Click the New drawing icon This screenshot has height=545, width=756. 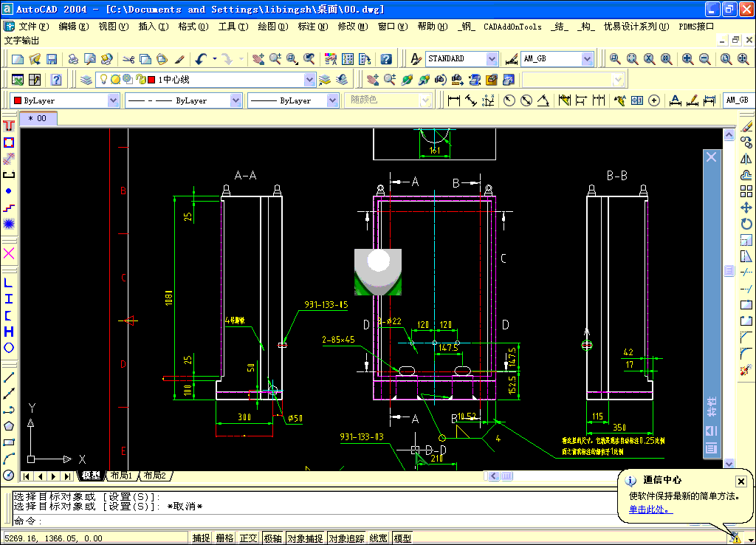[18, 59]
